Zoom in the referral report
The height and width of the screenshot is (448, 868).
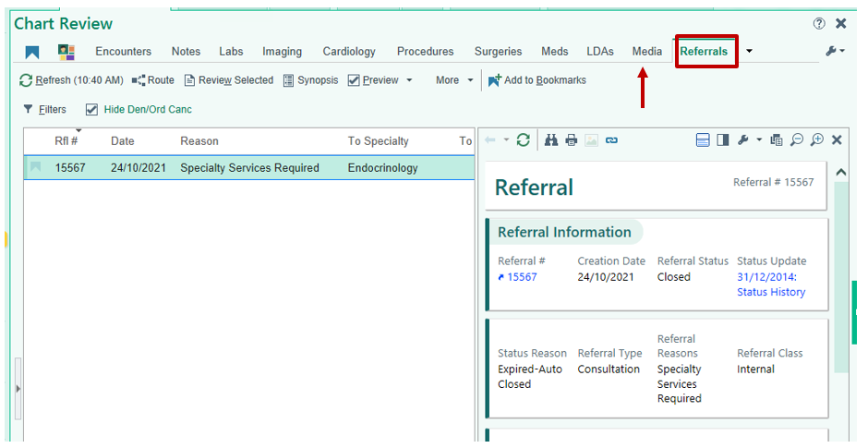(x=817, y=140)
